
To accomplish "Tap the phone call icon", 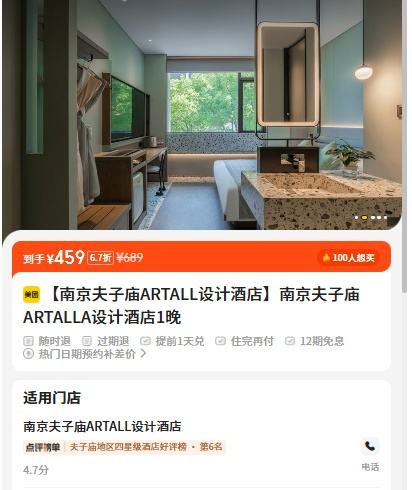I will tap(370, 446).
